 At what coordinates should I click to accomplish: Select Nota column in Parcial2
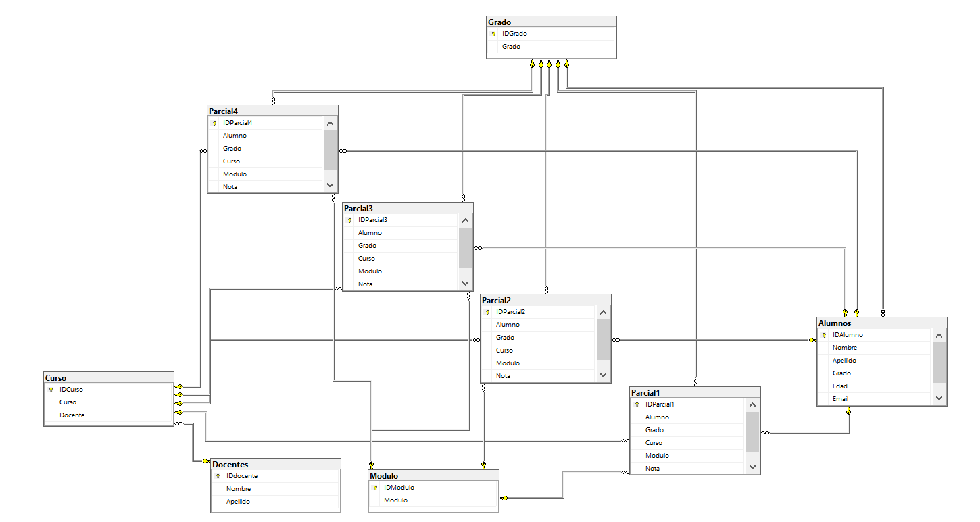(539, 376)
